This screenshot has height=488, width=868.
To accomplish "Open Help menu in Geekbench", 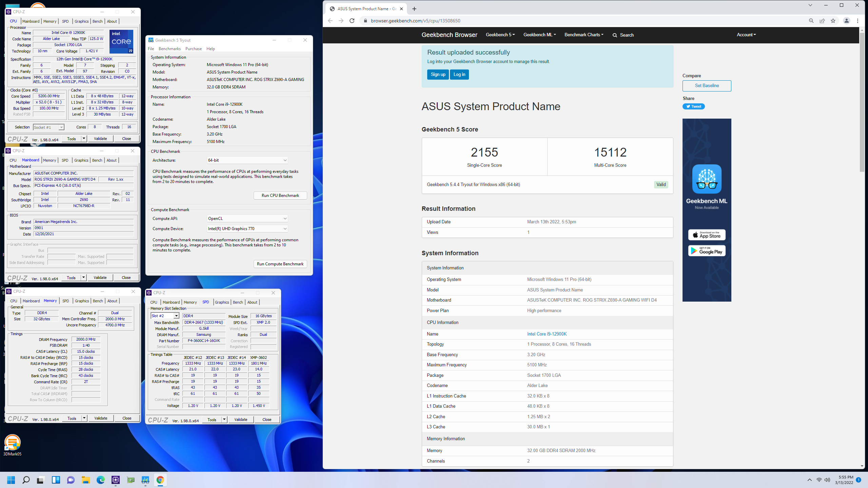I will click(211, 49).
